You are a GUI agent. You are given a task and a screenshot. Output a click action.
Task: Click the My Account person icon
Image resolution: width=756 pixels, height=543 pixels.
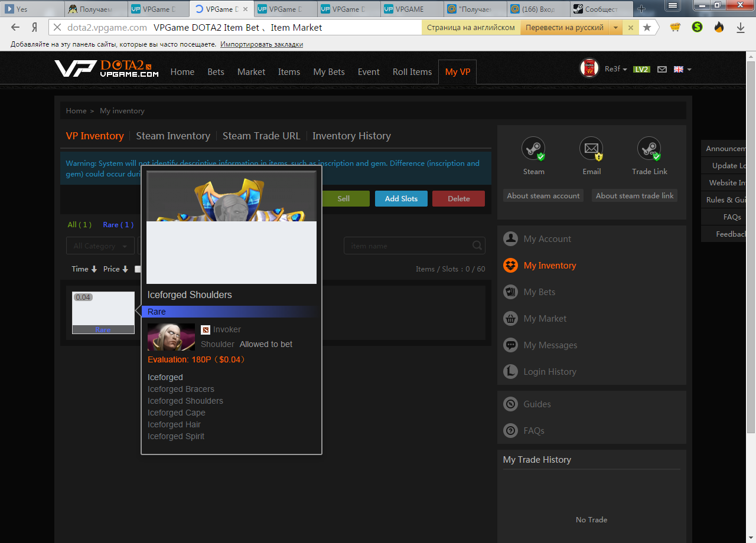click(x=510, y=239)
